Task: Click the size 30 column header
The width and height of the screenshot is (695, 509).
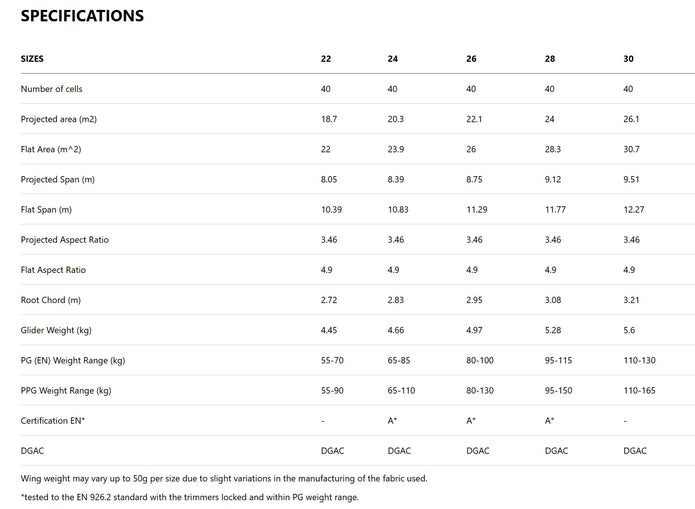Action: tap(628, 59)
